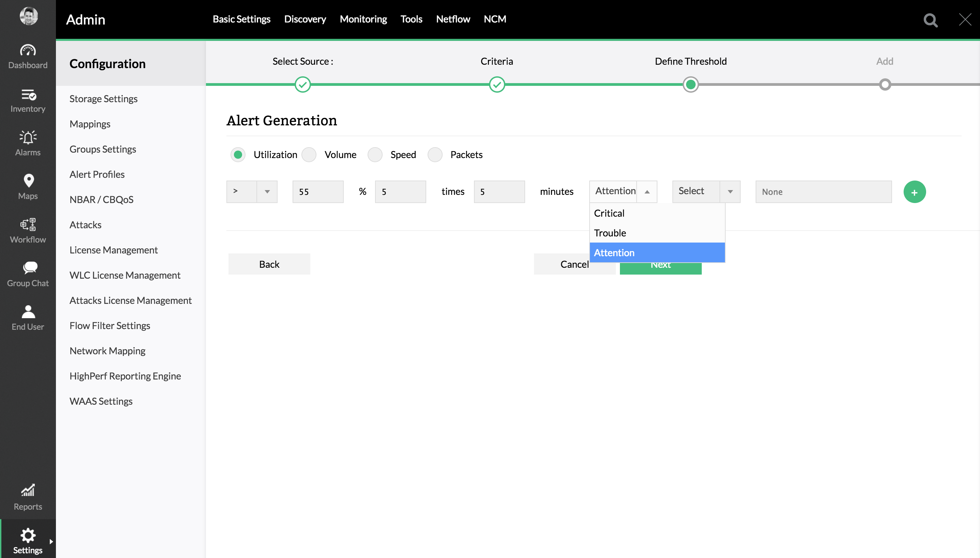Open the Netflow top menu
This screenshot has height=558, width=980.
(x=452, y=19)
